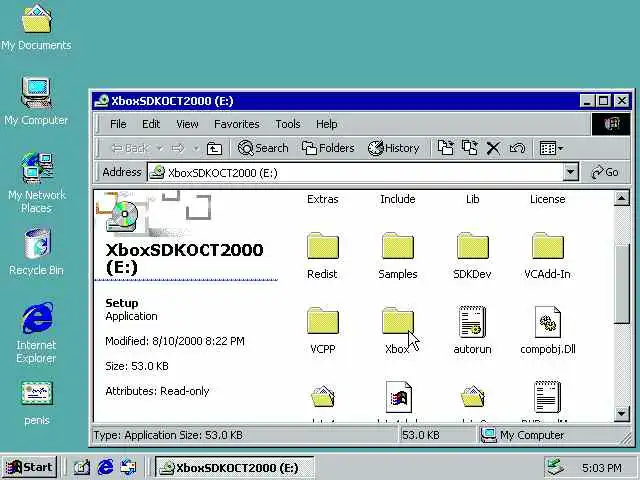Screen dimensions: 640x480
Task: Click the scroll down arrow
Action: 621,413
